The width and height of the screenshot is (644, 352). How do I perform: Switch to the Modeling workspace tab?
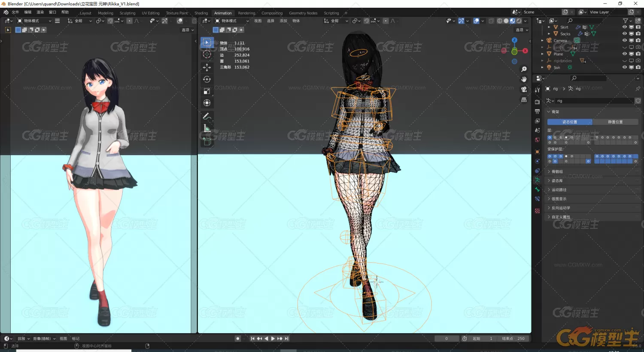point(105,13)
